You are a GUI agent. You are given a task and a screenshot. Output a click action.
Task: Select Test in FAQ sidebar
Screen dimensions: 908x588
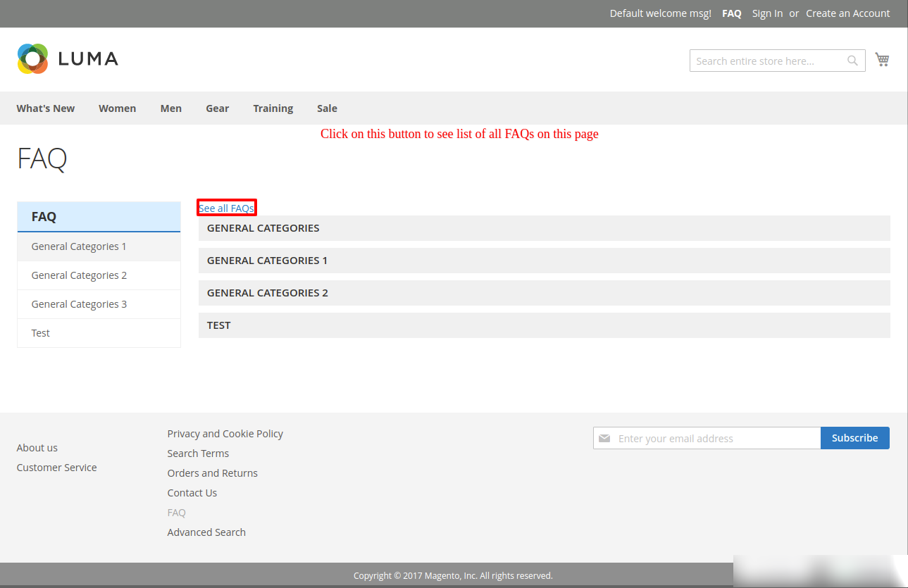point(41,333)
